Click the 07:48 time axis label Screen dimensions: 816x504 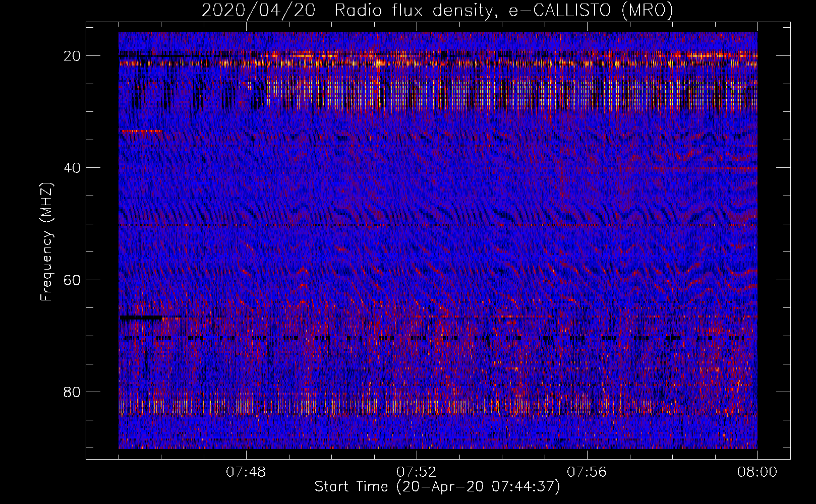246,472
